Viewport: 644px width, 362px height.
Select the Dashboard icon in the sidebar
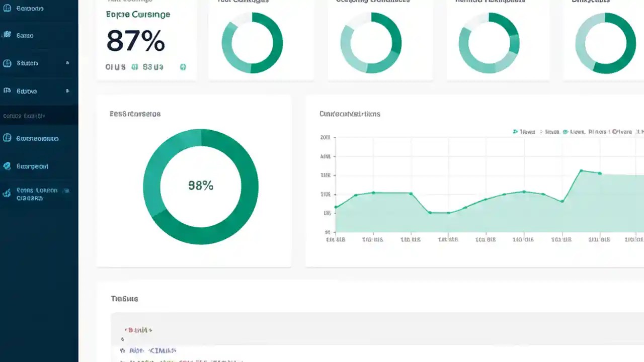click(x=8, y=8)
